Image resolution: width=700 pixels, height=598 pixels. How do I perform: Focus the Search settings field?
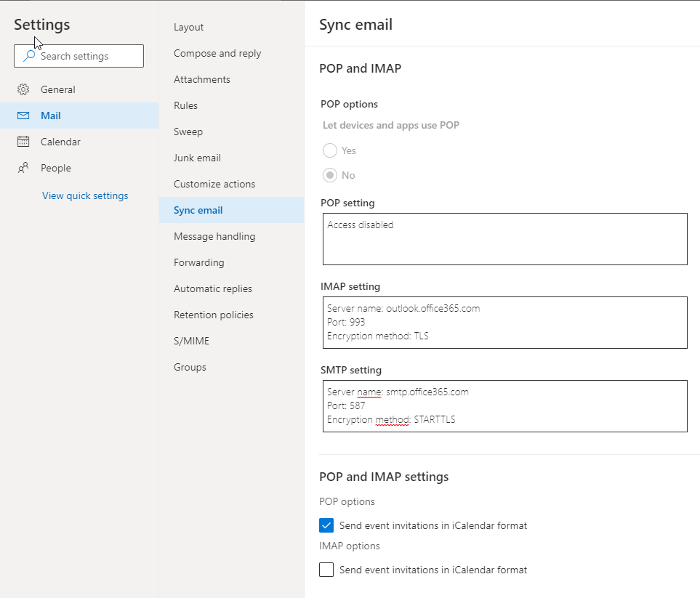pos(79,56)
